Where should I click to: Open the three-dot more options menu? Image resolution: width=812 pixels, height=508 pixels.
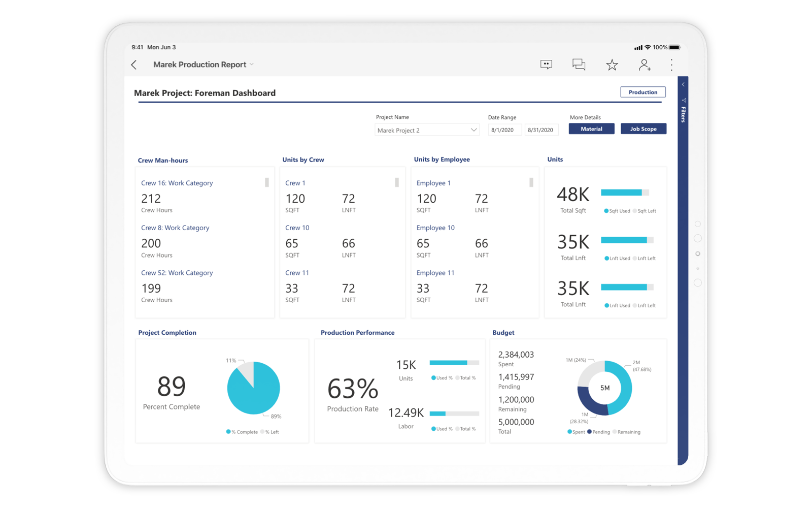[x=671, y=65]
